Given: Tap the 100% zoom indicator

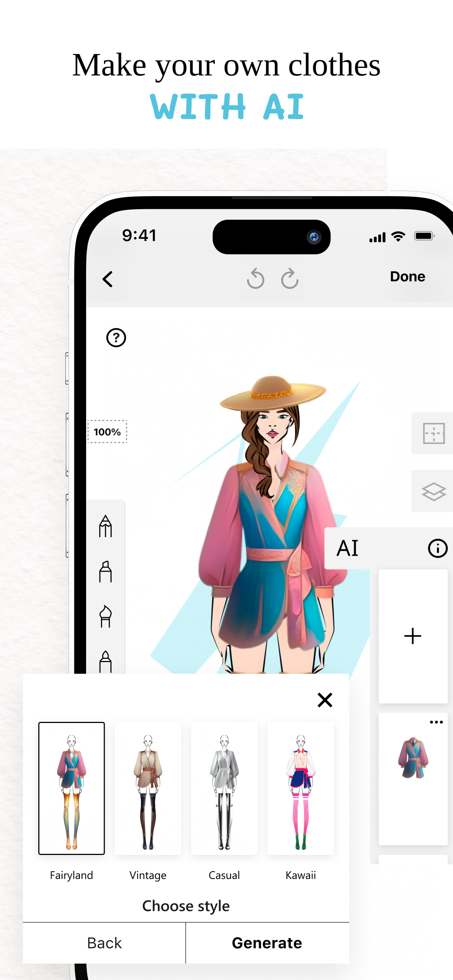Looking at the screenshot, I should coord(107,432).
